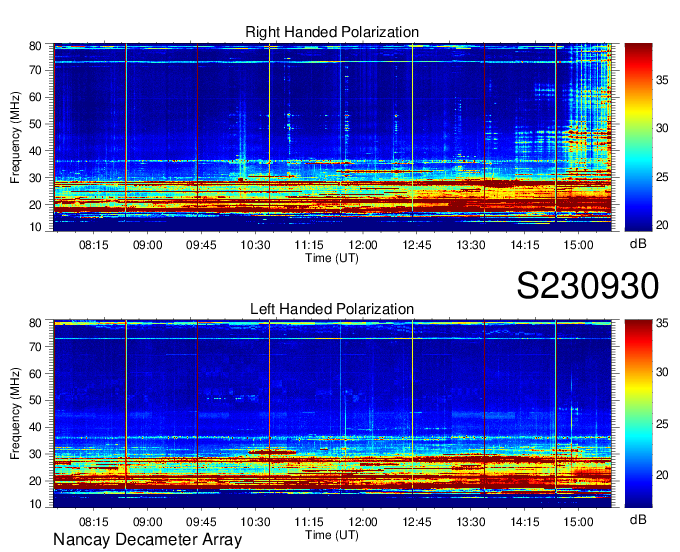Click 14:15 time tick under left-handed chart
The image size is (680, 552).
(525, 522)
